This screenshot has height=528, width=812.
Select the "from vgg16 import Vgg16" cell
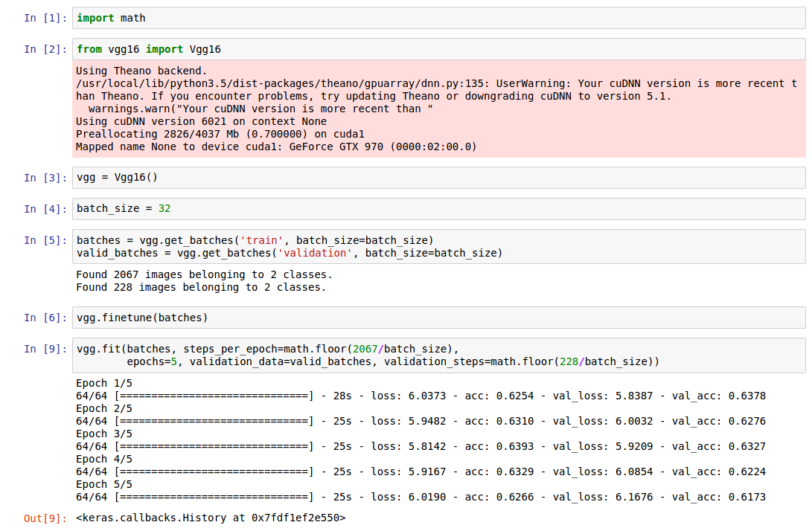pyautogui.click(x=439, y=49)
